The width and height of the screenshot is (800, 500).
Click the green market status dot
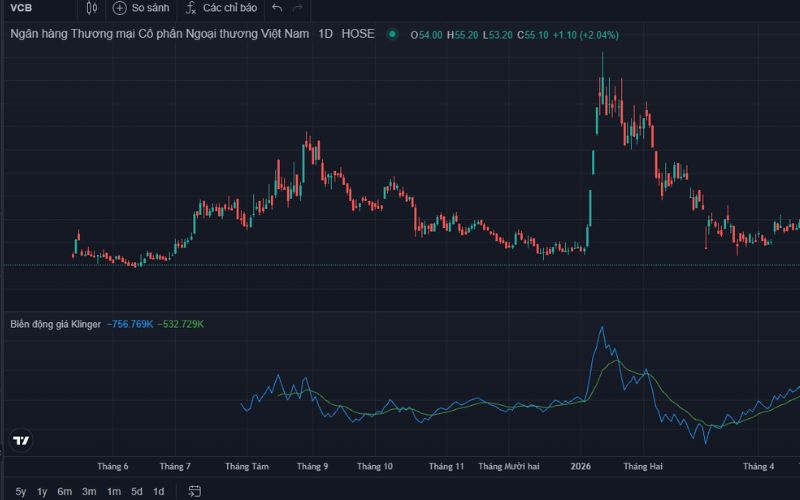pyautogui.click(x=392, y=34)
